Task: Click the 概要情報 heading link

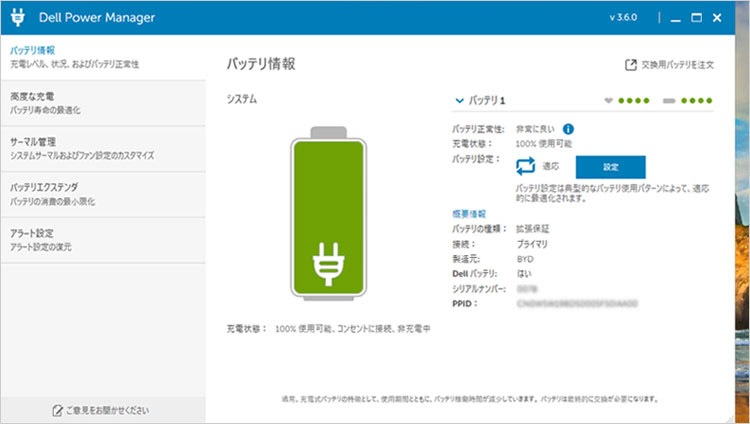Action: 469,214
